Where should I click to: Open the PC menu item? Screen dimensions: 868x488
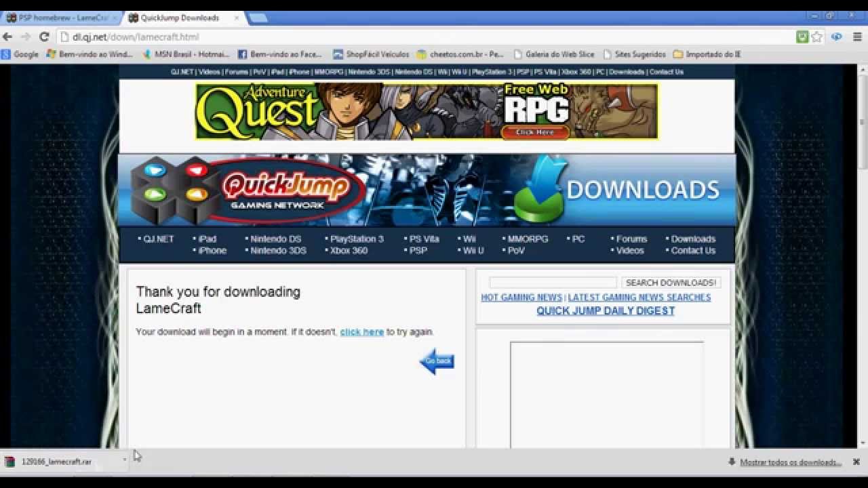pyautogui.click(x=578, y=239)
